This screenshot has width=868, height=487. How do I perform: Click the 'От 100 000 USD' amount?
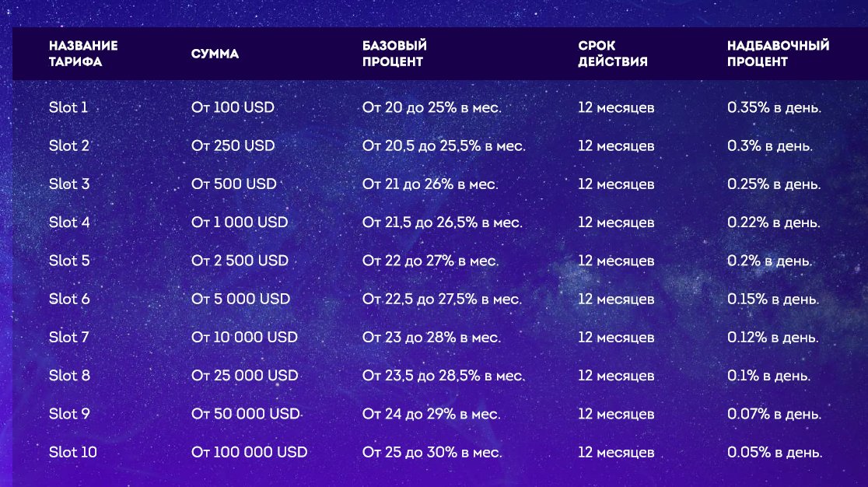point(249,452)
